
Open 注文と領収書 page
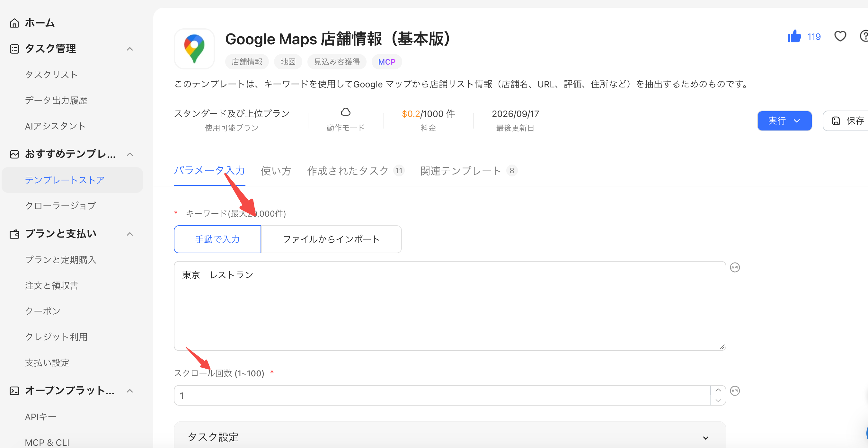[51, 285]
